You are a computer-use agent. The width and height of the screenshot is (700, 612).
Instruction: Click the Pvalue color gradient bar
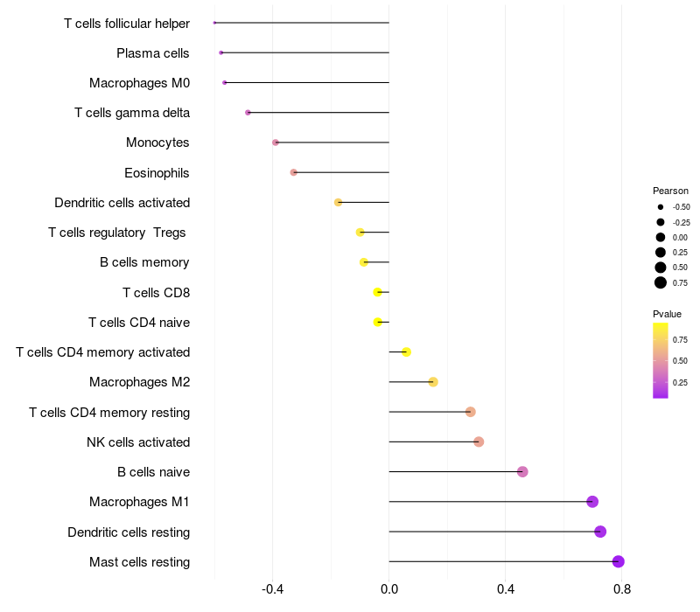pos(661,360)
